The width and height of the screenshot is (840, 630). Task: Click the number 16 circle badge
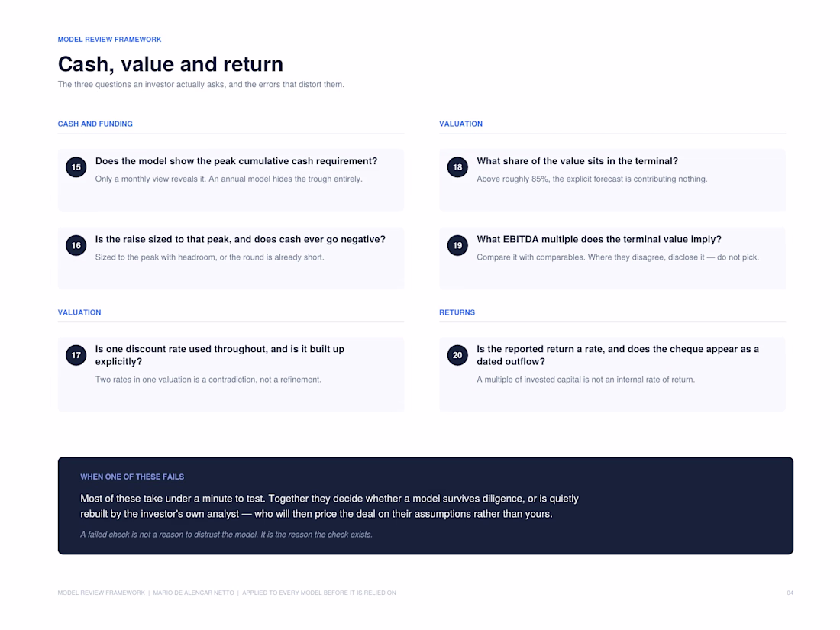76,245
